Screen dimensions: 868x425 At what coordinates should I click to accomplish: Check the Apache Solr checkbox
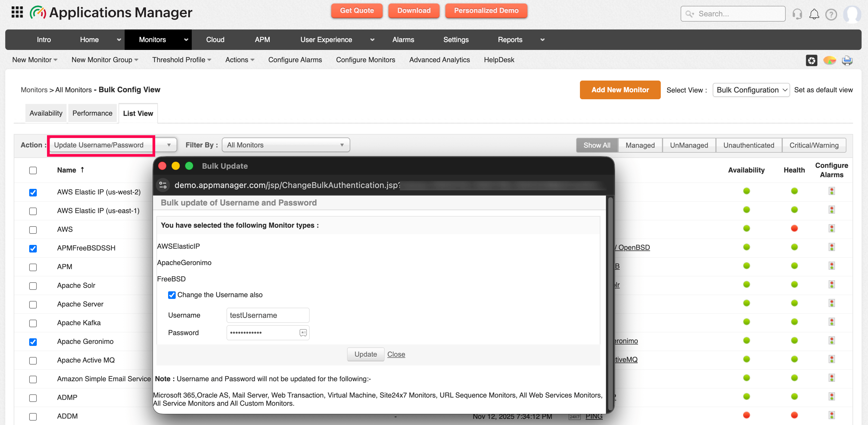point(33,286)
